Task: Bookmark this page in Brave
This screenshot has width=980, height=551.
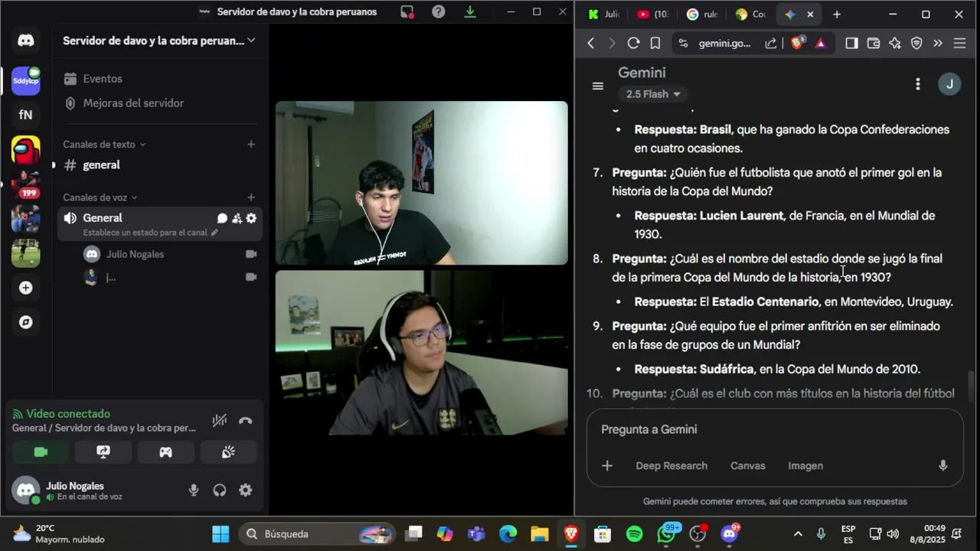Action: (655, 44)
